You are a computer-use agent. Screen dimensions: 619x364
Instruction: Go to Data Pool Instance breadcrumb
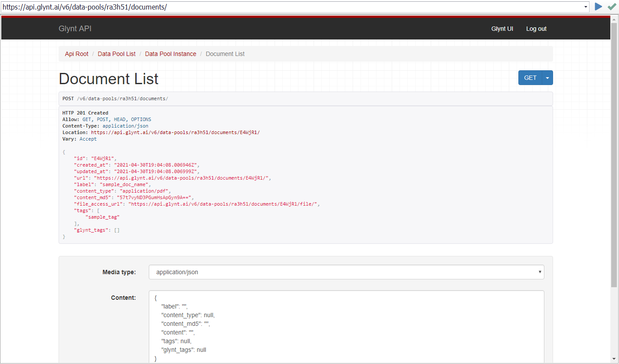tap(170, 54)
